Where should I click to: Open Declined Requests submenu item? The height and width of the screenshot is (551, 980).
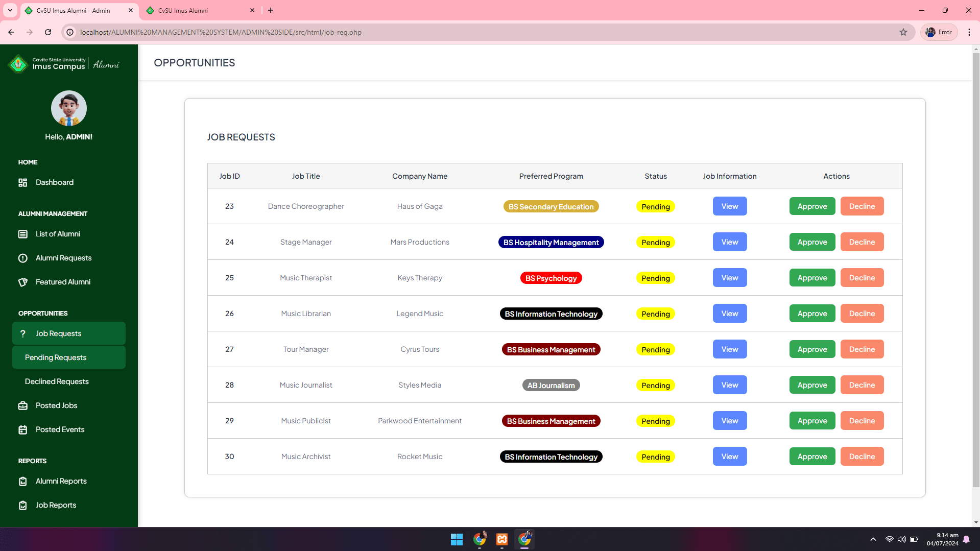(x=69, y=381)
